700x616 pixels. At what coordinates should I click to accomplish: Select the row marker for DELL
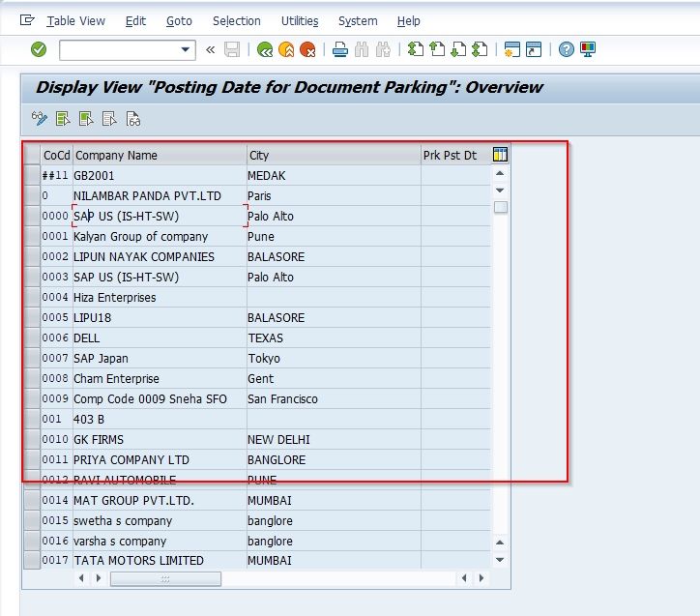pyautogui.click(x=32, y=337)
